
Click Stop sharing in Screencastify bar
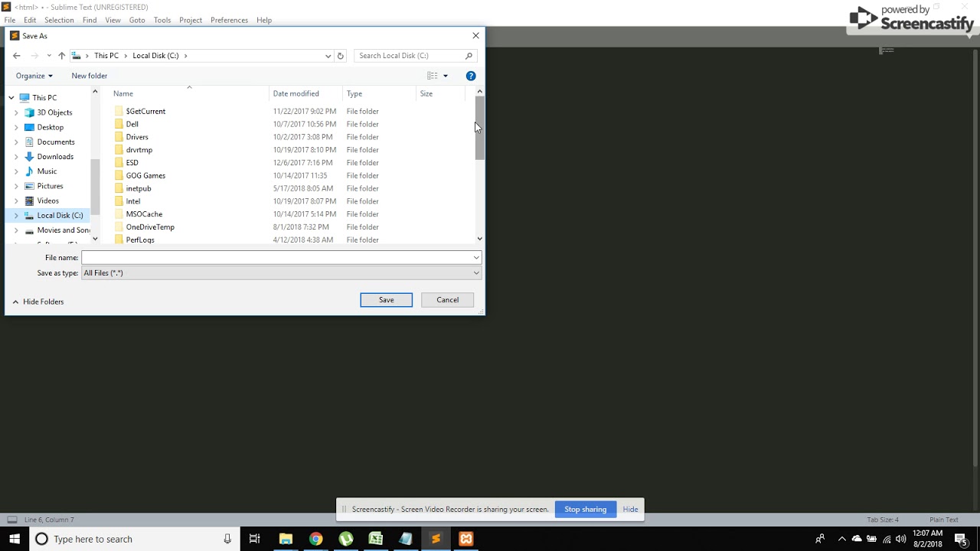pyautogui.click(x=586, y=510)
